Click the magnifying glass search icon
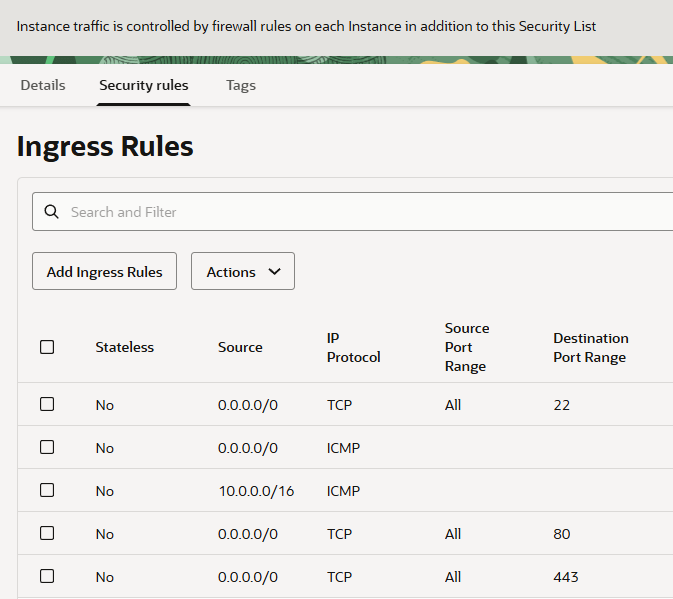673x599 pixels. coord(52,212)
